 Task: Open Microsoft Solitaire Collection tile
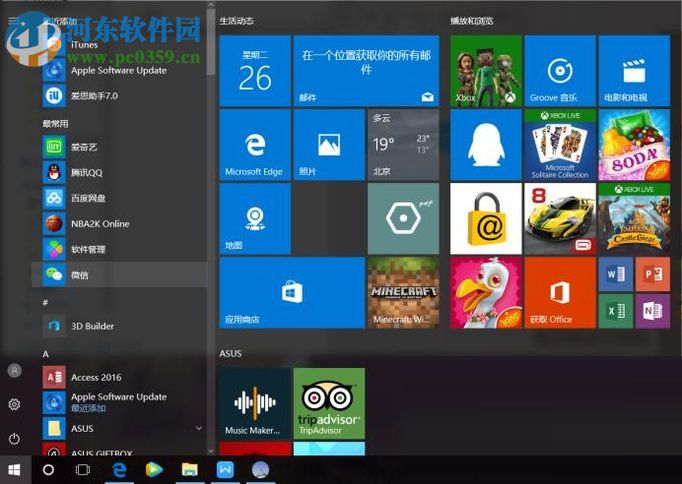tap(560, 145)
